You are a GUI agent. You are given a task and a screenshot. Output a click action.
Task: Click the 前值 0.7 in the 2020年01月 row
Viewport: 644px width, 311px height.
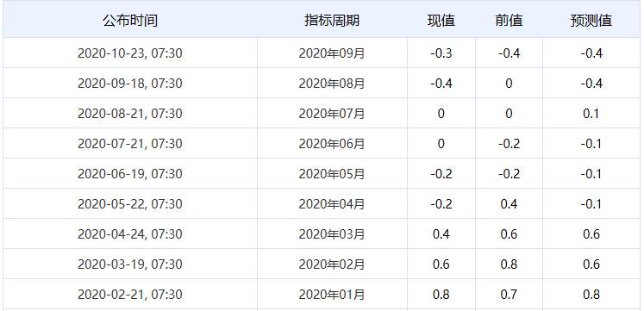coord(509,294)
